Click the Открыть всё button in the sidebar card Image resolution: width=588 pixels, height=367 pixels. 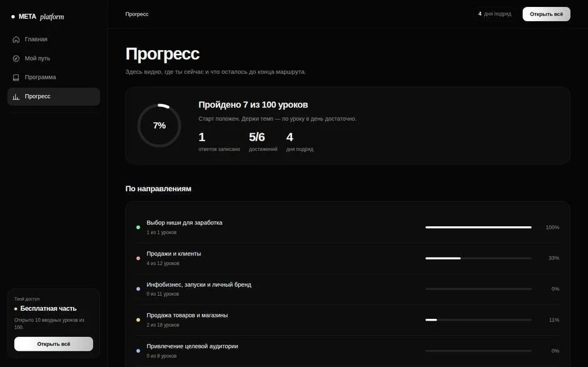[x=54, y=344]
